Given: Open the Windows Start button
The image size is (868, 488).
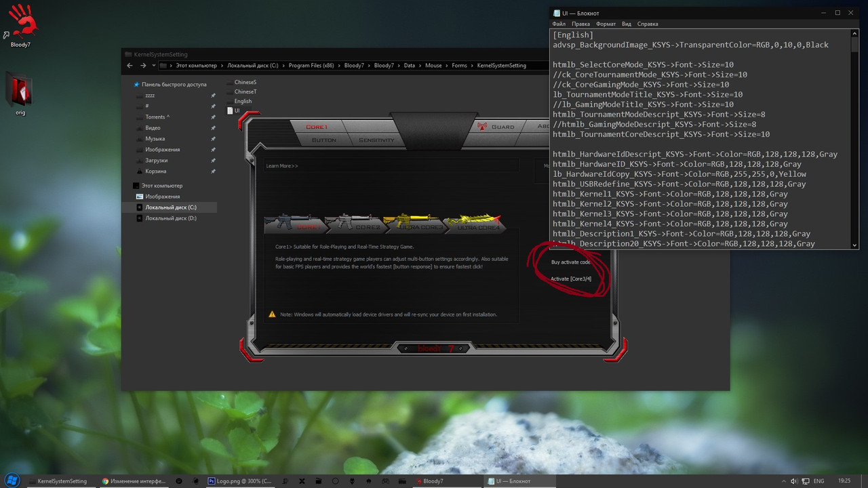Looking at the screenshot, I should pos(11,481).
